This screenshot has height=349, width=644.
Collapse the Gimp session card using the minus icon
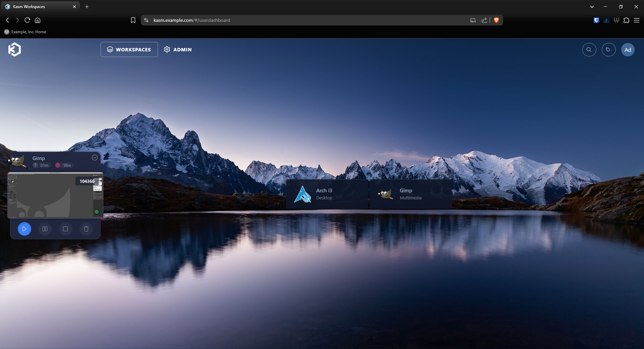[95, 158]
